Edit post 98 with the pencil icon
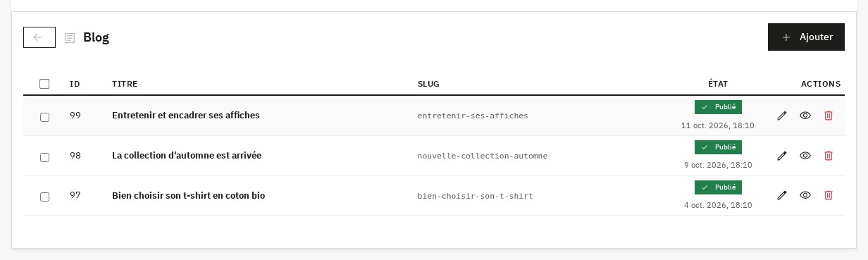This screenshot has width=868, height=260. (781, 156)
